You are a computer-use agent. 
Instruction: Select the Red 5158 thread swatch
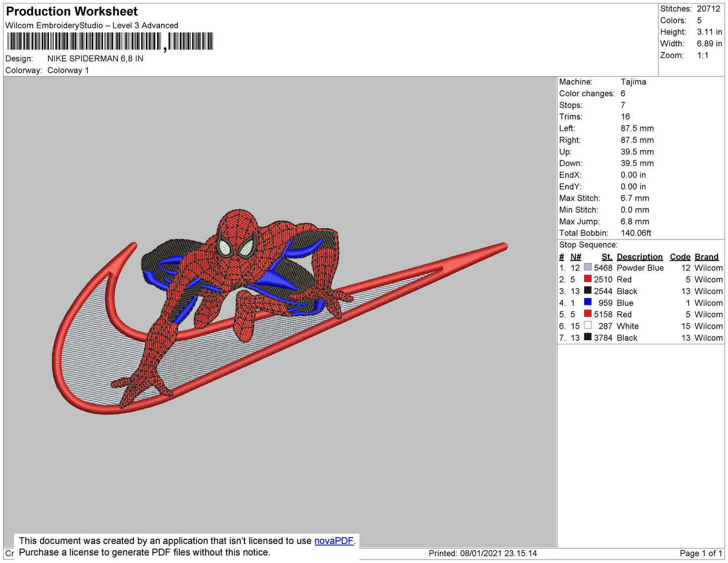(587, 314)
